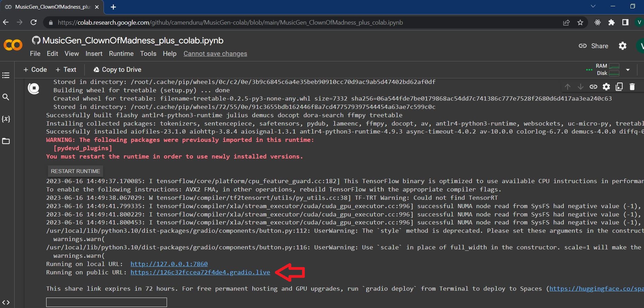Open browser profile avatar V
This screenshot has height=308, width=644.
pyautogui.click(x=639, y=23)
